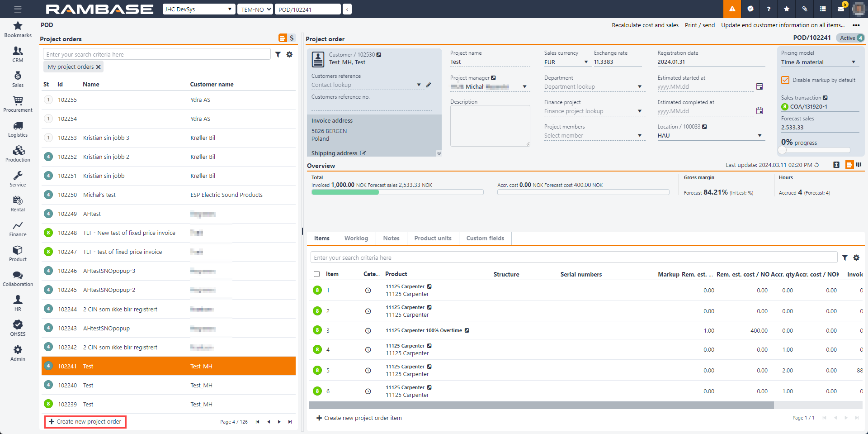This screenshot has height=434, width=868.
Task: Expand the Pricing model dropdown
Action: coord(854,62)
